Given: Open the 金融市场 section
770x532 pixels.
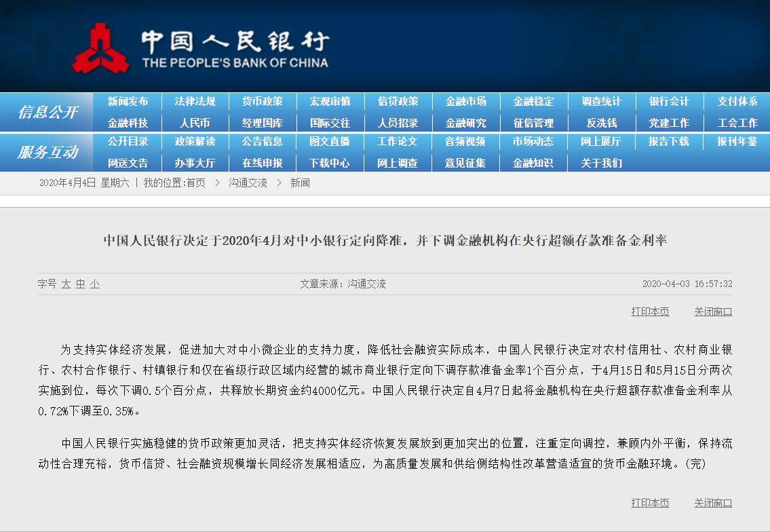Looking at the screenshot, I should pos(465,101).
